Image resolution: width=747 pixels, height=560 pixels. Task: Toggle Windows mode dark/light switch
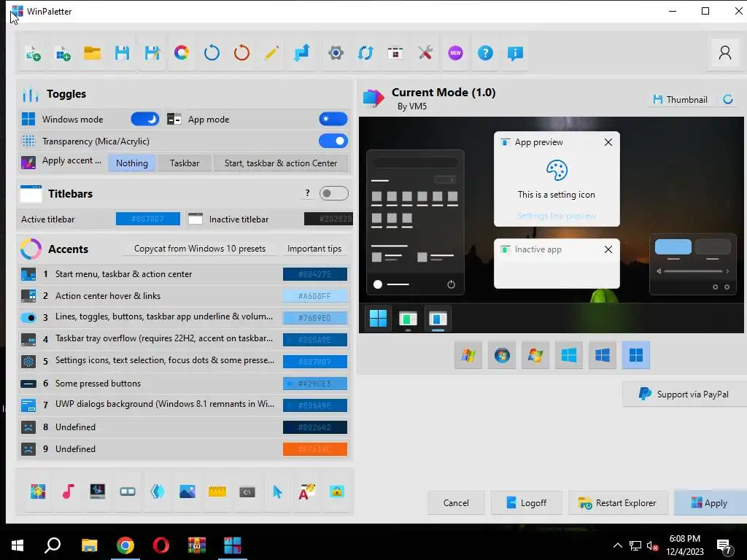point(145,119)
